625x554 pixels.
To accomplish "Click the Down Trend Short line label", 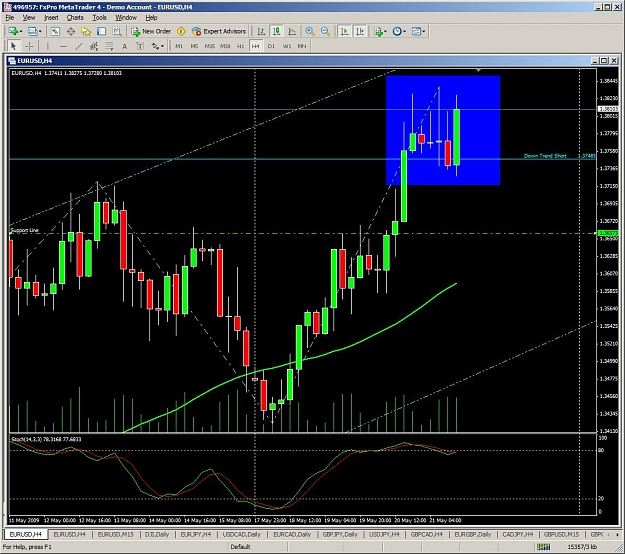I will 545,156.
